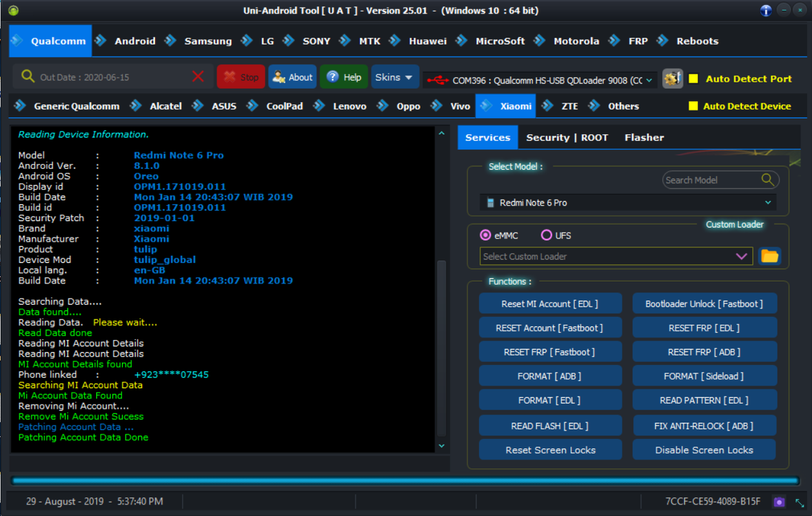
Task: Click the magnifier icon next to Out Date
Action: (x=28, y=76)
